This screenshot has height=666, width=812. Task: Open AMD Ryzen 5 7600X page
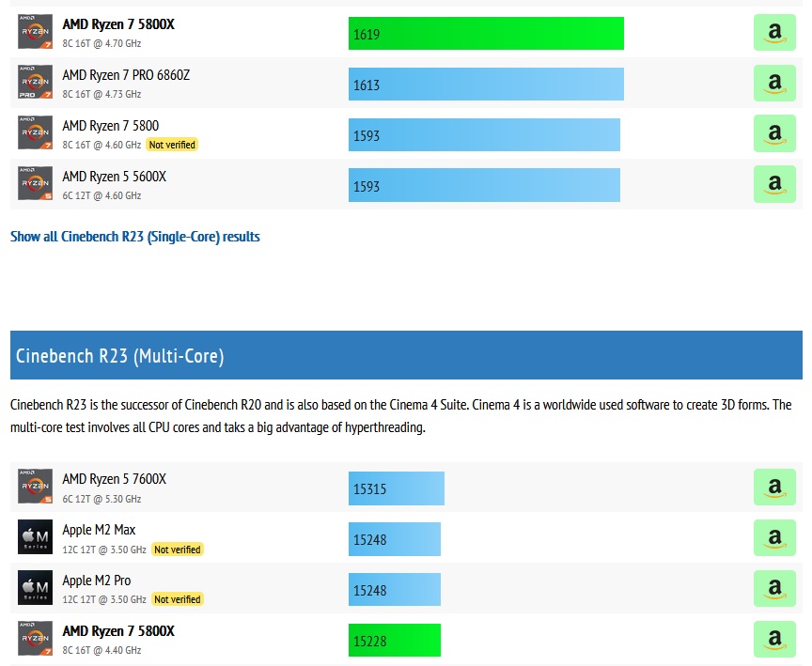(x=115, y=479)
